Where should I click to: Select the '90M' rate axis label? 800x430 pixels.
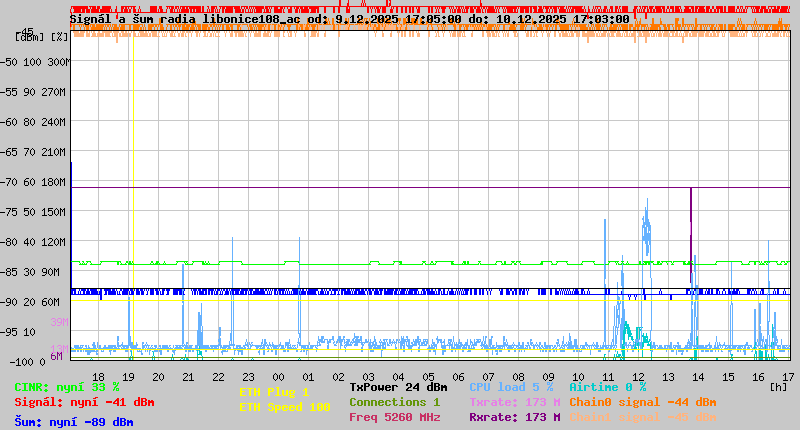click(51, 272)
